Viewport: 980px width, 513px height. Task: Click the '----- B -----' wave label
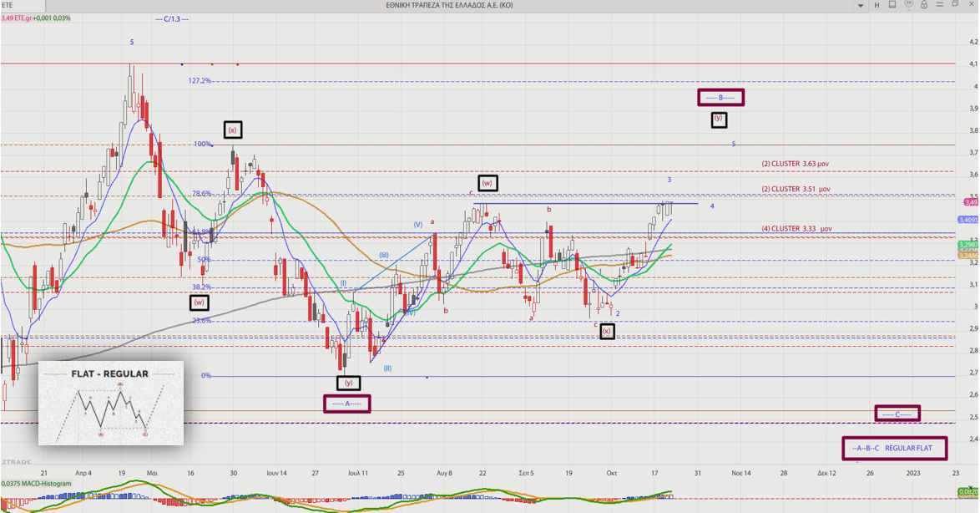720,98
